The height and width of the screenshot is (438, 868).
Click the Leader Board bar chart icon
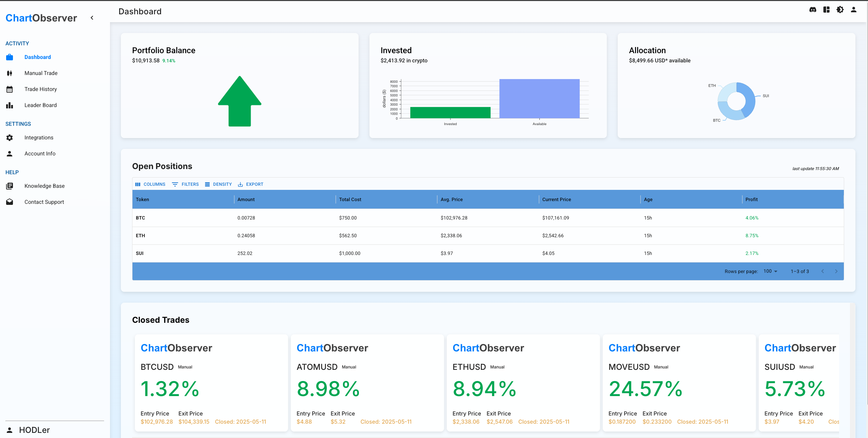click(x=10, y=105)
